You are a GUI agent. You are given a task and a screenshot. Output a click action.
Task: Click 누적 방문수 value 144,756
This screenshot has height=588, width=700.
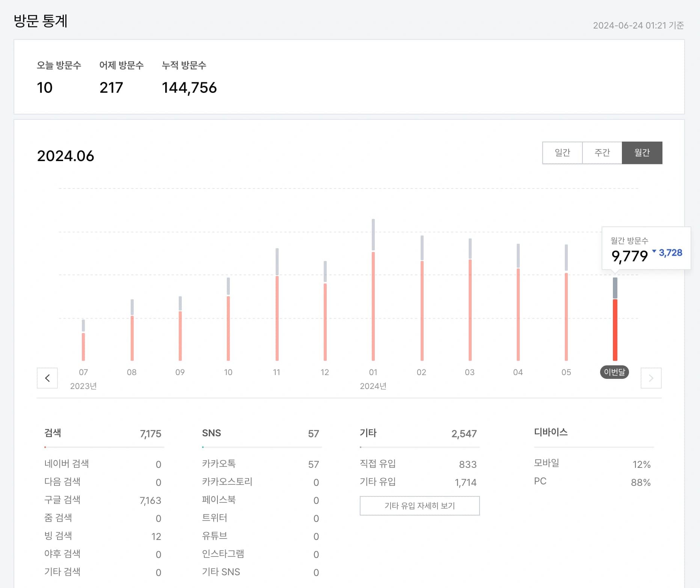[x=189, y=87]
